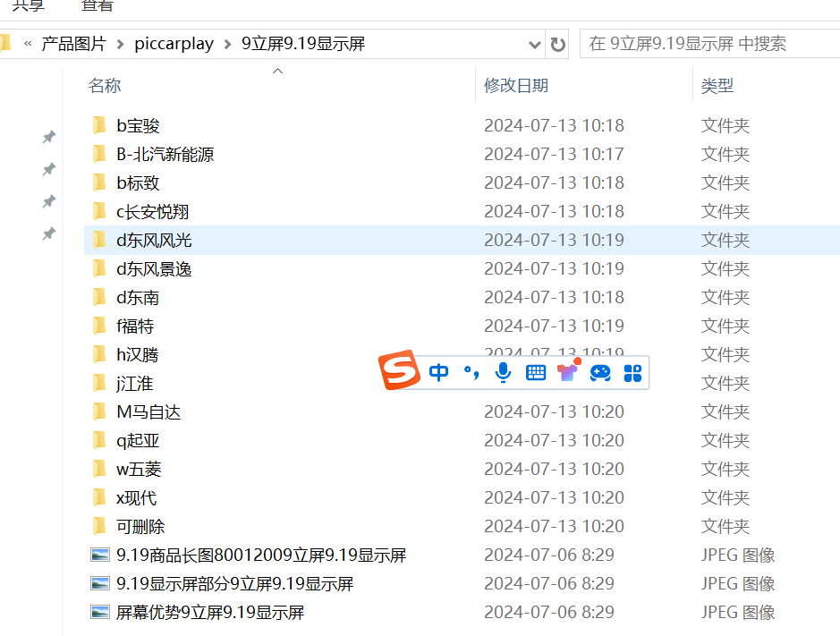Activate voice input microphone on Sogou bar

pos(503,372)
